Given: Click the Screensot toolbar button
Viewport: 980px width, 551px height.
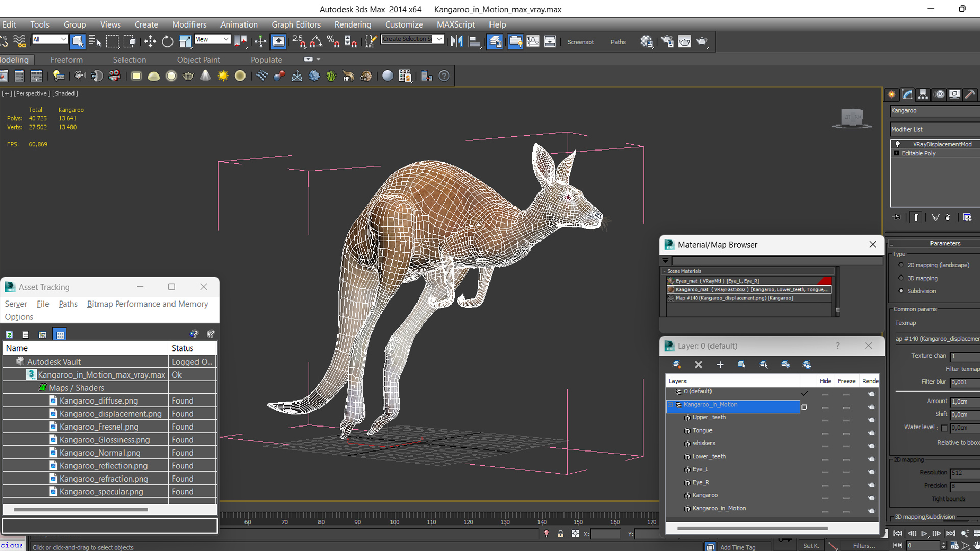Looking at the screenshot, I should [x=580, y=42].
